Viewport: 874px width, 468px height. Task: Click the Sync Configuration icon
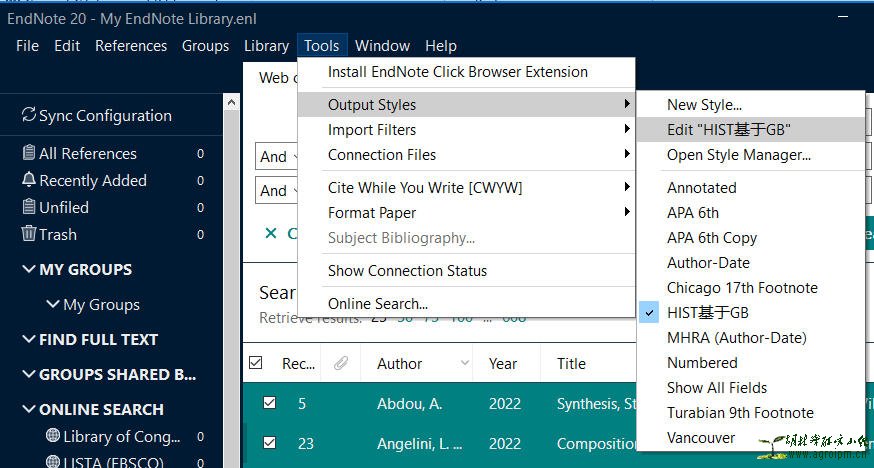coord(28,116)
